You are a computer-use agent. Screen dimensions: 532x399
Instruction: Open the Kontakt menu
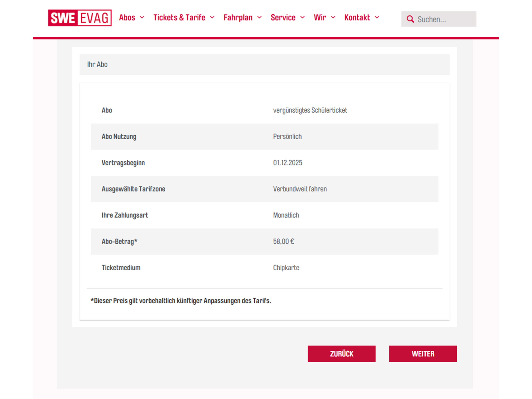coord(357,18)
